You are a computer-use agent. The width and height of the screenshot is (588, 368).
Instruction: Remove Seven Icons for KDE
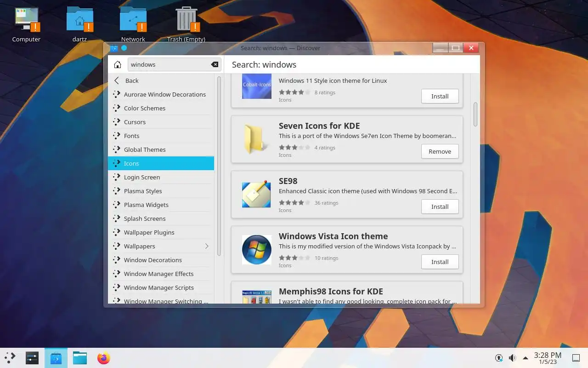pyautogui.click(x=440, y=151)
